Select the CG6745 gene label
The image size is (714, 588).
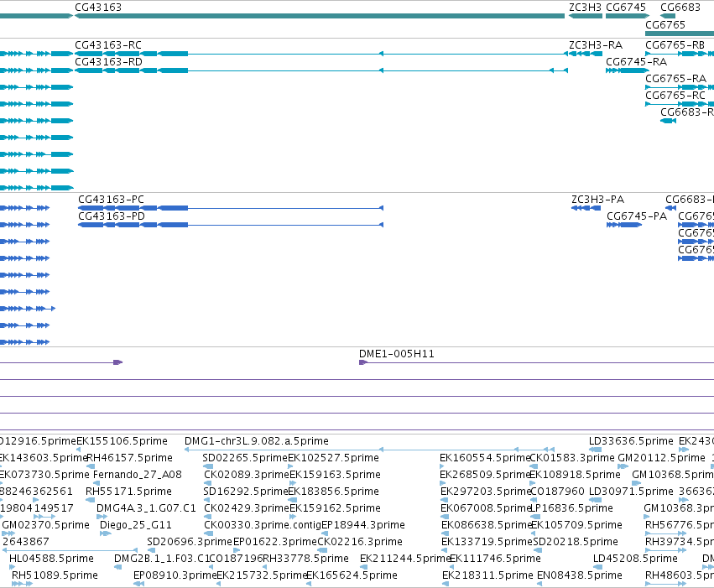tap(626, 8)
